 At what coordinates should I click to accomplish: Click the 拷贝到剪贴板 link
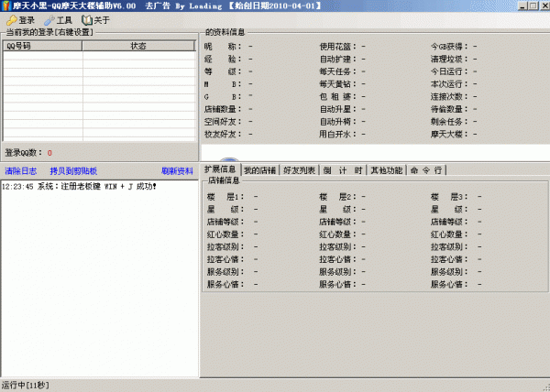tap(73, 171)
